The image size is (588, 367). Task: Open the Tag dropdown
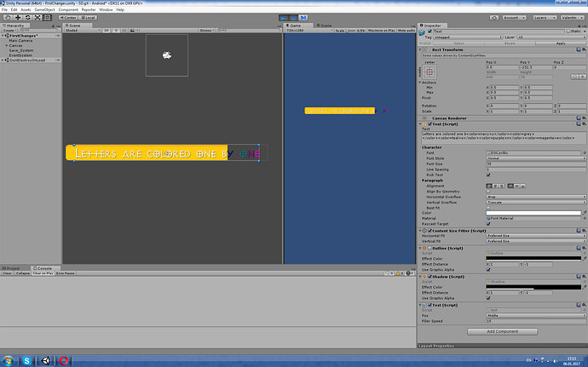coord(468,37)
